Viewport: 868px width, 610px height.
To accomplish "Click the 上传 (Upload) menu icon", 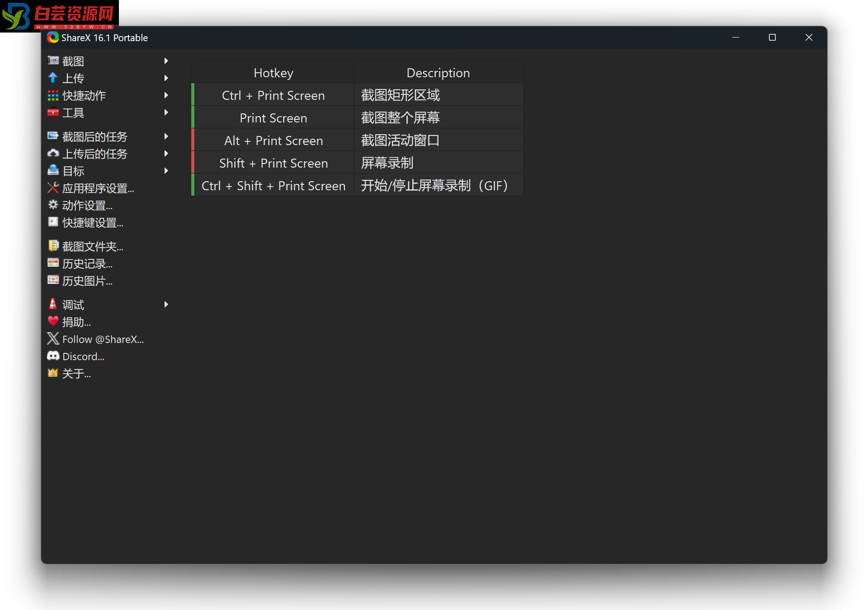I will (x=53, y=78).
